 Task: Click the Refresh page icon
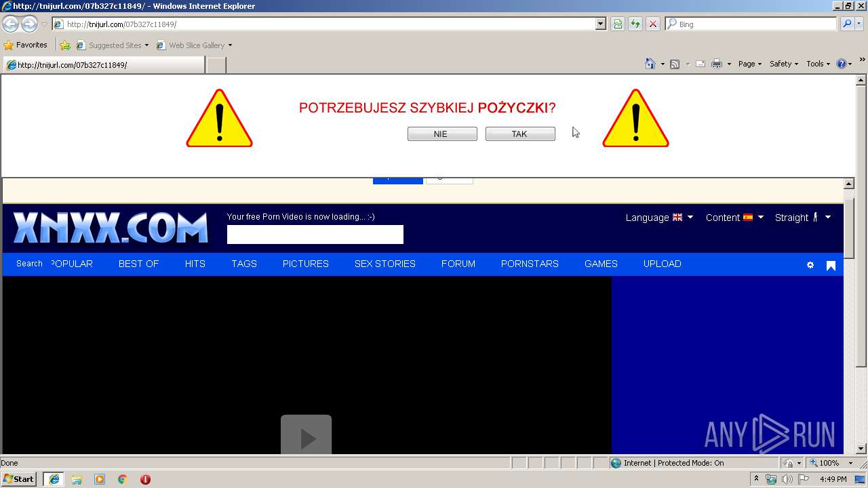(x=635, y=24)
